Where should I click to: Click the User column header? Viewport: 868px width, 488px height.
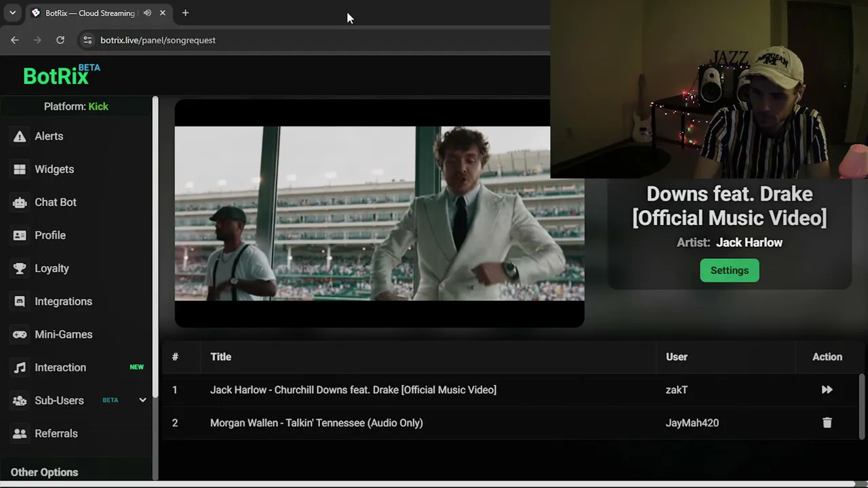pos(677,357)
